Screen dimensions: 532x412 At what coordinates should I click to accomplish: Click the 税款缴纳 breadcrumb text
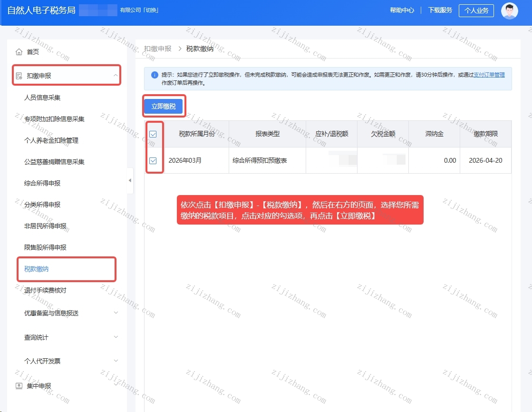(x=200, y=49)
